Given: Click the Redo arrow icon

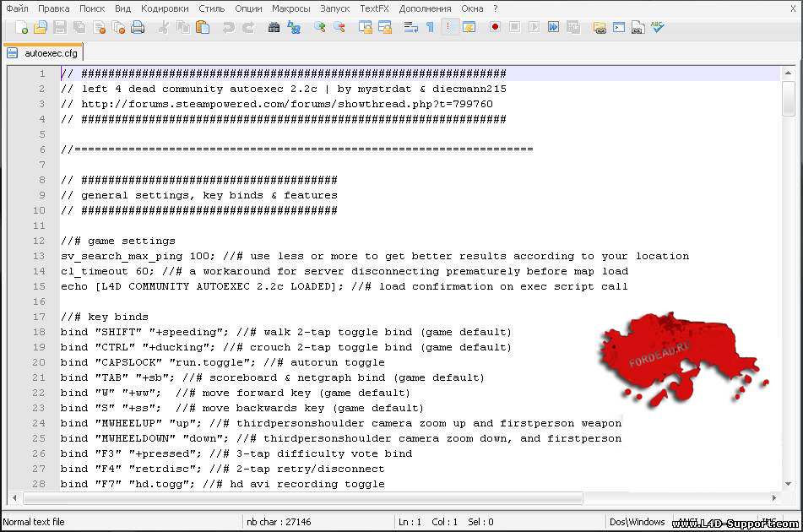Looking at the screenshot, I should (248, 27).
